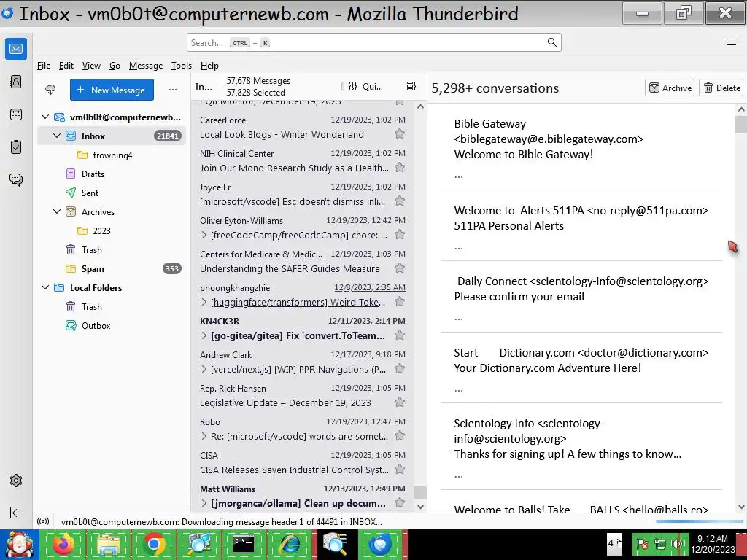747x560 pixels.
Task: Open the Drafts folder
Action: (x=112, y=174)
